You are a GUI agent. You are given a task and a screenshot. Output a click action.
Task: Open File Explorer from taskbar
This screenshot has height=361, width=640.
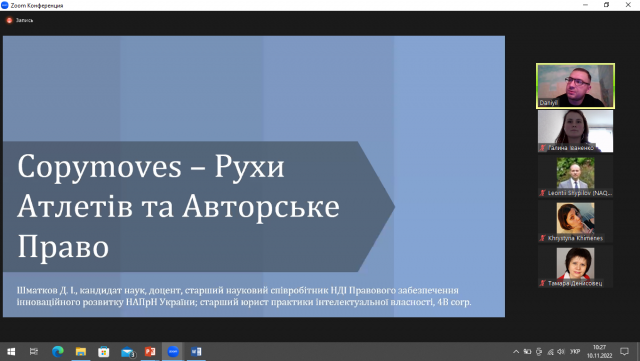pyautogui.click(x=80, y=351)
